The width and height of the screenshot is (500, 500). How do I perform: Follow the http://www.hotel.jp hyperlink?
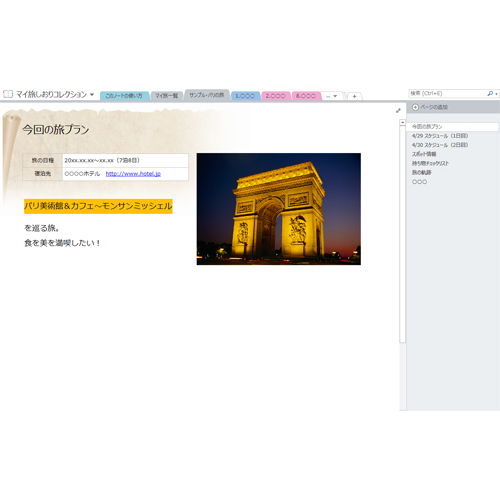(x=133, y=174)
